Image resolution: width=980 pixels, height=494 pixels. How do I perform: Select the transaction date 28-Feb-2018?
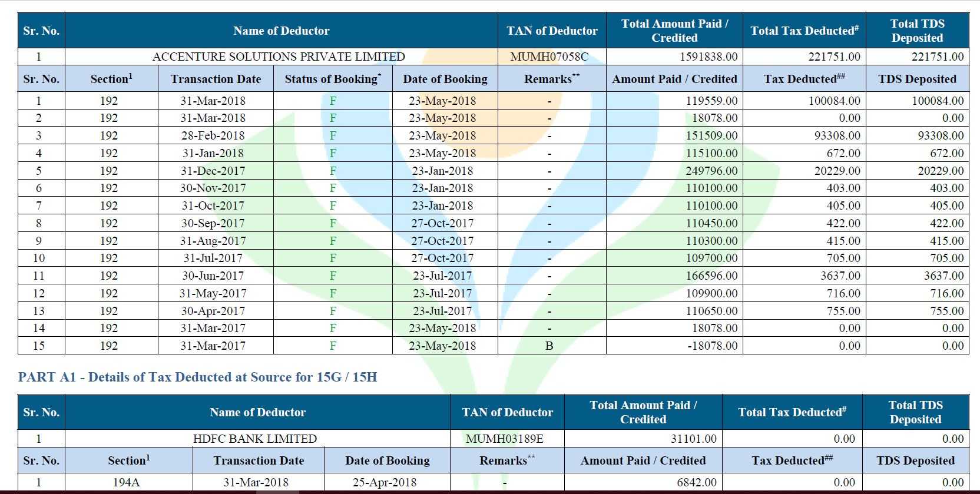(213, 135)
